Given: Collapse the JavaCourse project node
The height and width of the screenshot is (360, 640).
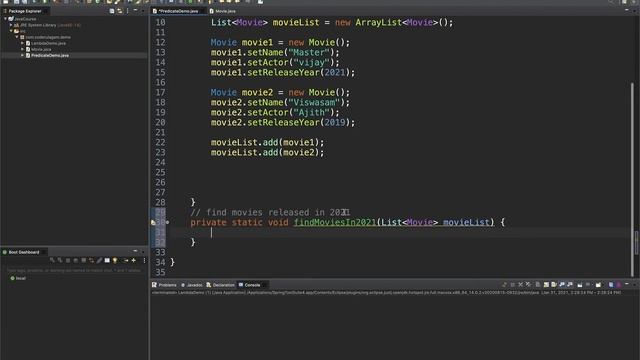Looking at the screenshot, I should click(x=5, y=19).
